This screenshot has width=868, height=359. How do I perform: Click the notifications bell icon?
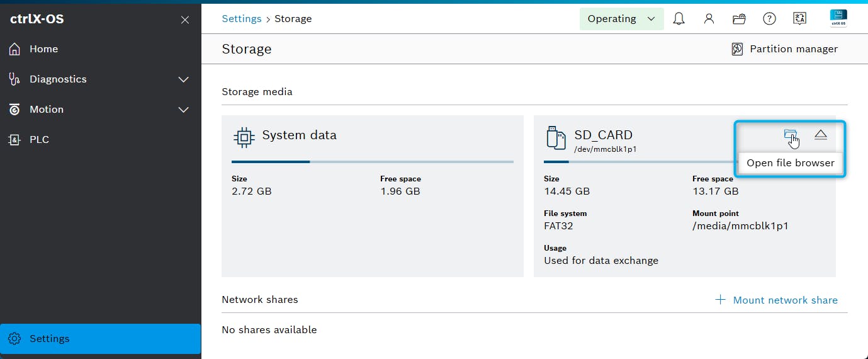tap(679, 19)
